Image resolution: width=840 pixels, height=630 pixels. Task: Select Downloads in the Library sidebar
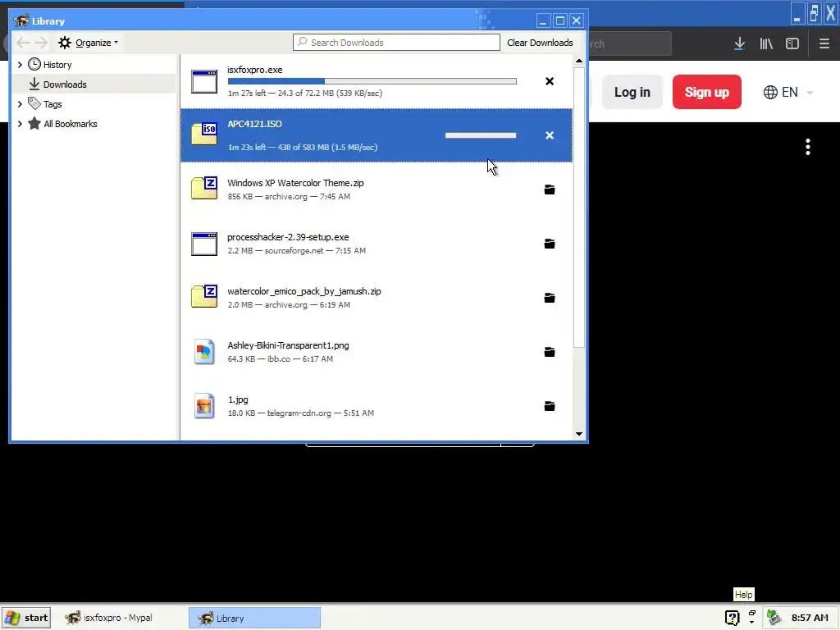[x=94, y=84]
